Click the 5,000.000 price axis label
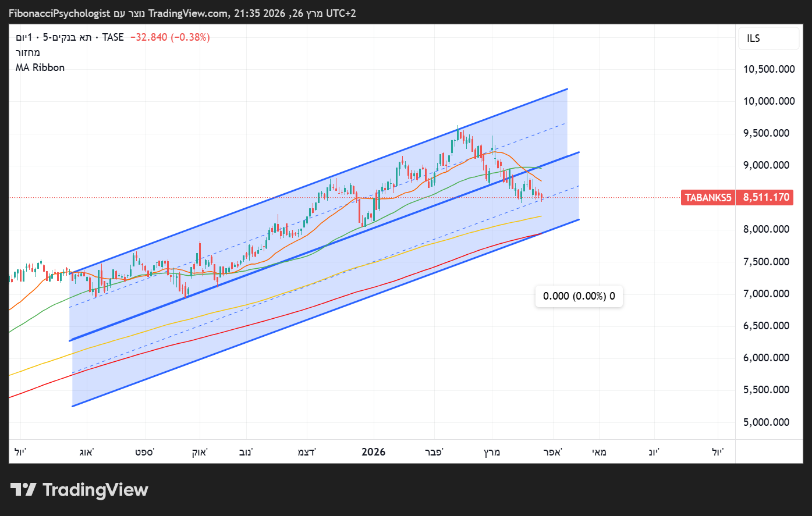The width and height of the screenshot is (812, 516). 767,422
